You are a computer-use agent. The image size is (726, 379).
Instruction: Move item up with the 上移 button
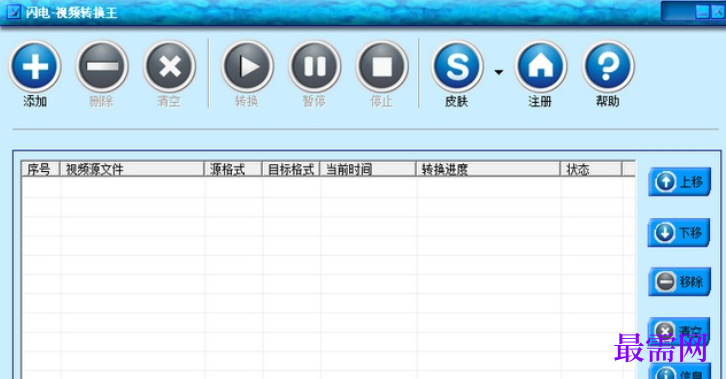[x=679, y=182]
